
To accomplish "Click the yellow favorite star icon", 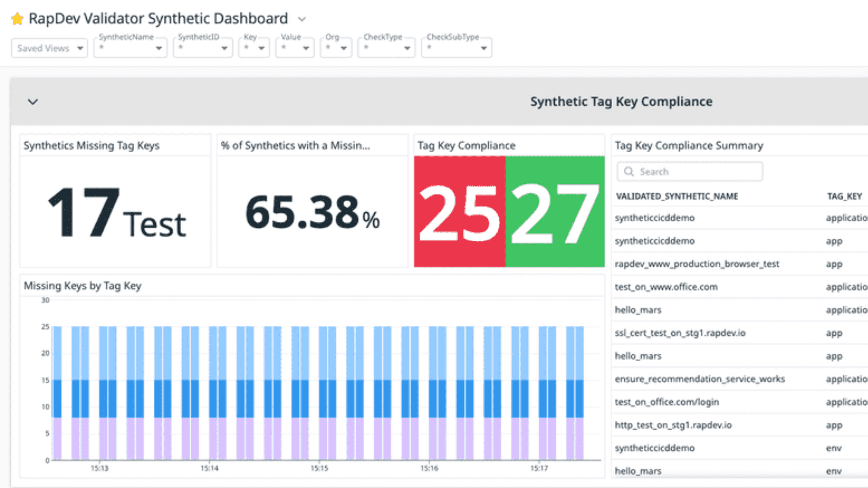I will [x=17, y=19].
